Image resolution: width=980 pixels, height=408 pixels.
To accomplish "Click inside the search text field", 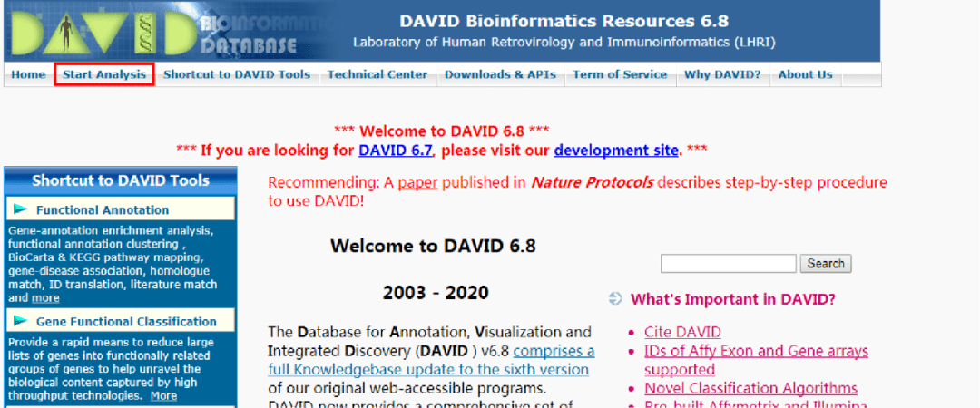I will [x=728, y=264].
